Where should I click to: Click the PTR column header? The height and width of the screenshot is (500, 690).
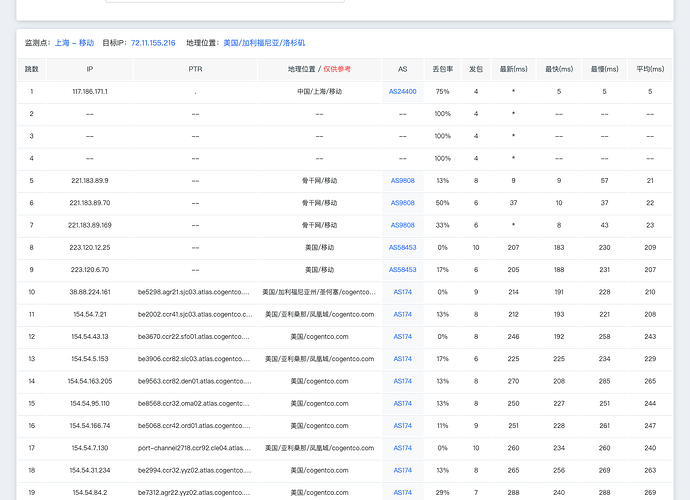[195, 69]
